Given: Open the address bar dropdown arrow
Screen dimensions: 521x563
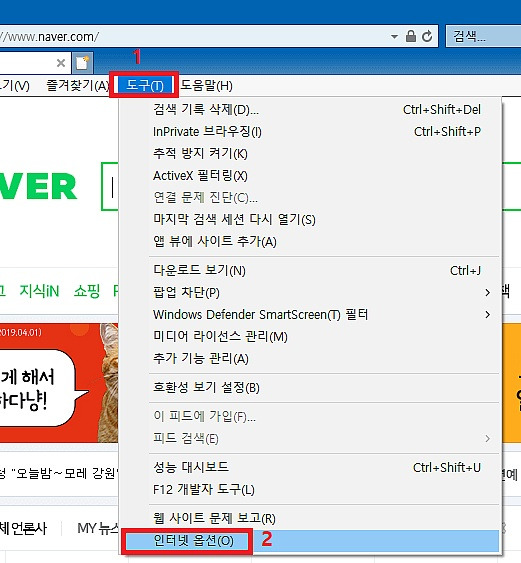Looking at the screenshot, I should [394, 37].
